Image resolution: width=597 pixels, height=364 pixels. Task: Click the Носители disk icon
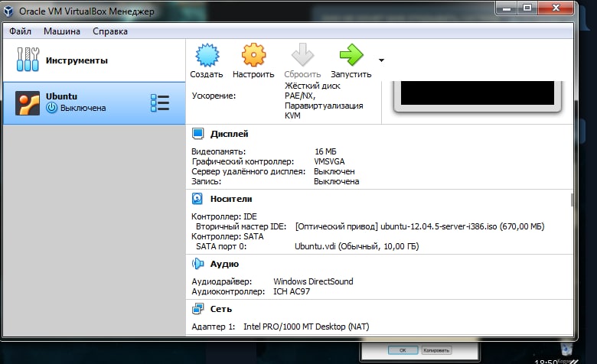(x=197, y=199)
